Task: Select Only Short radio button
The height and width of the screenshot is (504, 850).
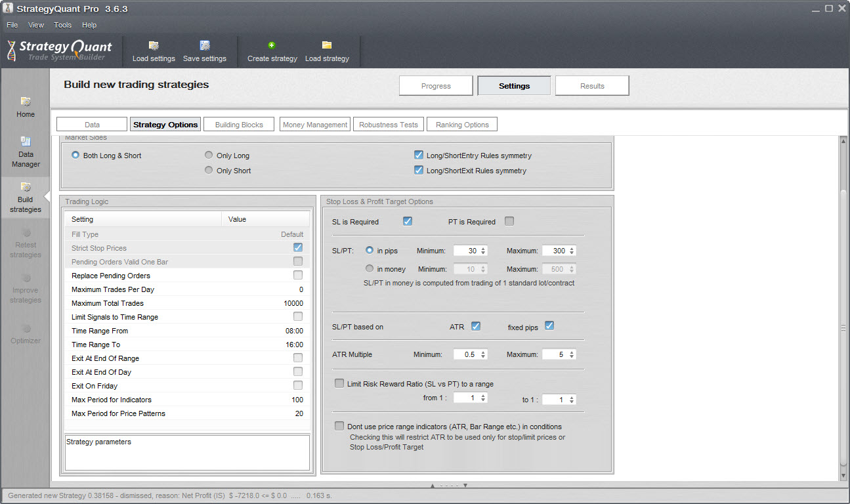Action: [209, 170]
